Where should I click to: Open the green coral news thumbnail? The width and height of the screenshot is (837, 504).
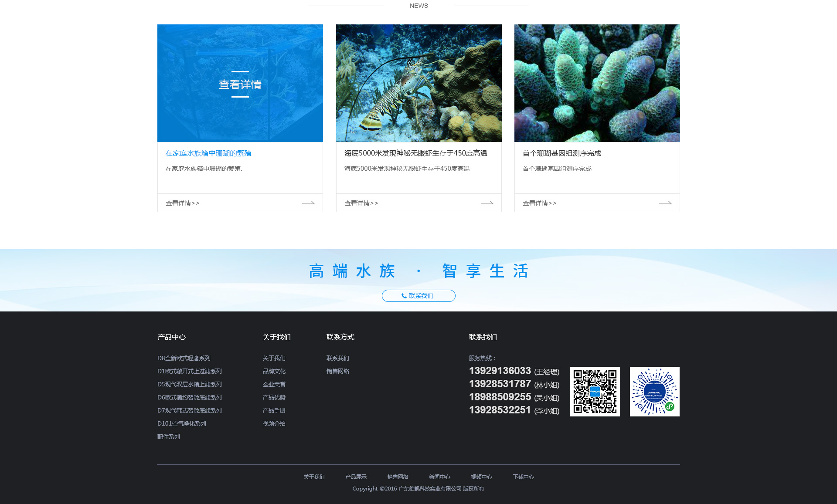tap(597, 83)
